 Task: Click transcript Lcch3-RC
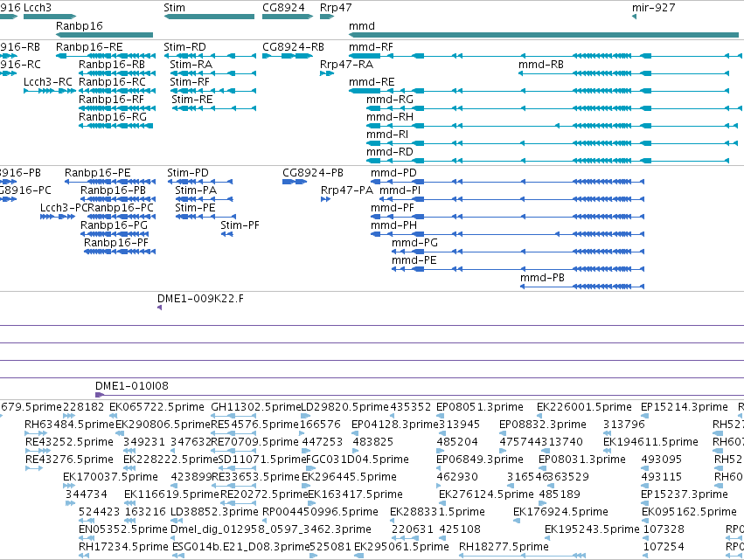point(48,82)
